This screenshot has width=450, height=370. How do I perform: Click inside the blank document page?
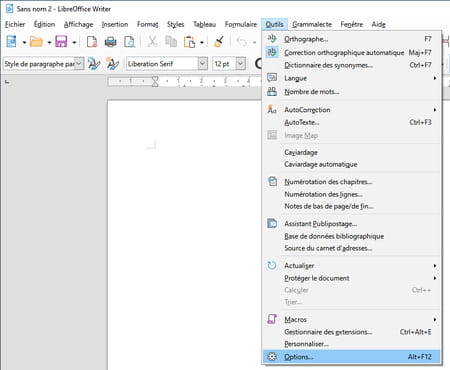pos(184,233)
